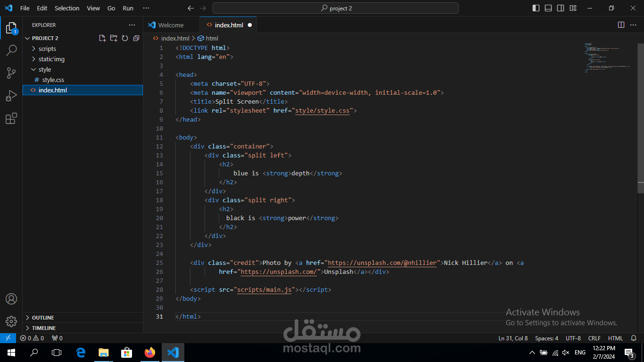This screenshot has height=362, width=644.
Task: Click the unsaved dot on index.html tab
Action: (x=250, y=25)
